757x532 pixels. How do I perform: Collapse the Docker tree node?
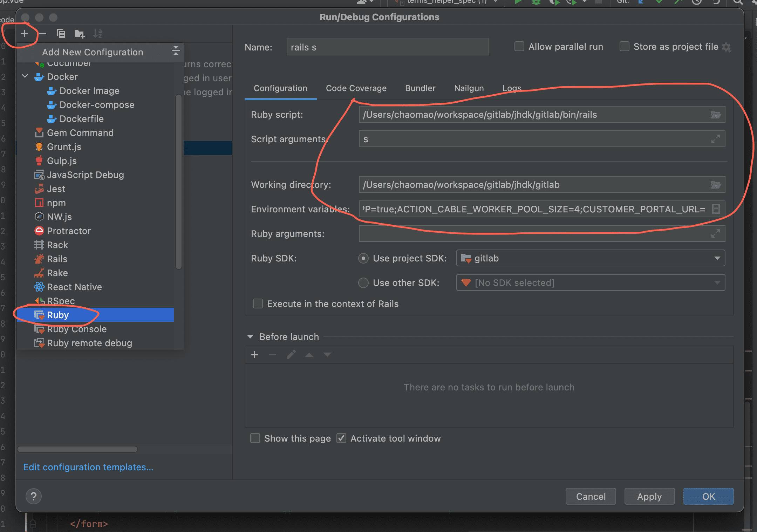coord(25,76)
